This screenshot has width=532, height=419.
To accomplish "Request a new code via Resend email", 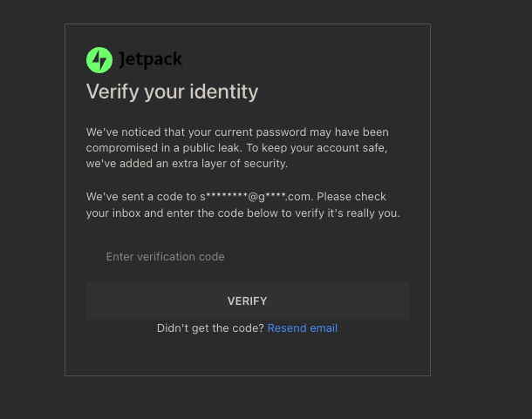I will coord(303,328).
